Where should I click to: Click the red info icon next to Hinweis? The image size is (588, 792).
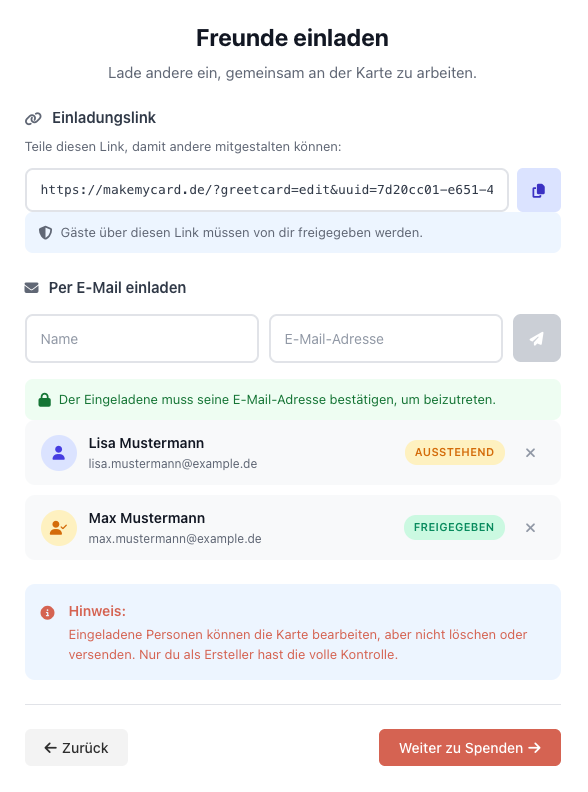tap(47, 613)
